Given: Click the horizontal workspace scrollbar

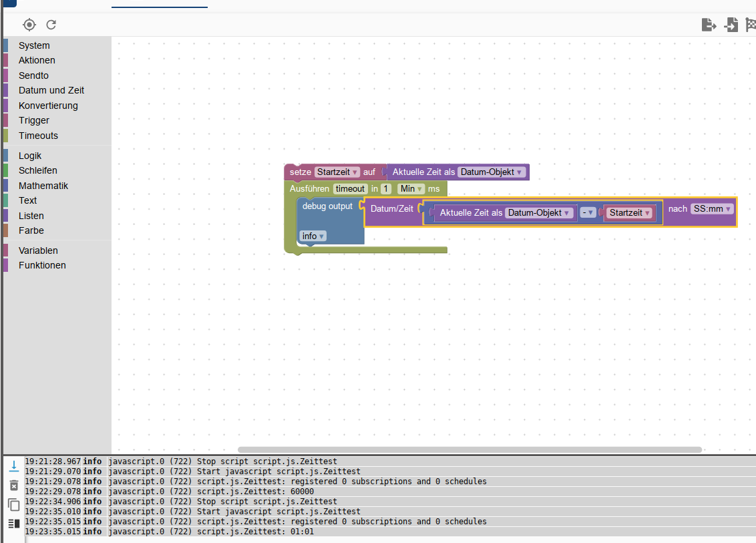Looking at the screenshot, I should (469, 449).
